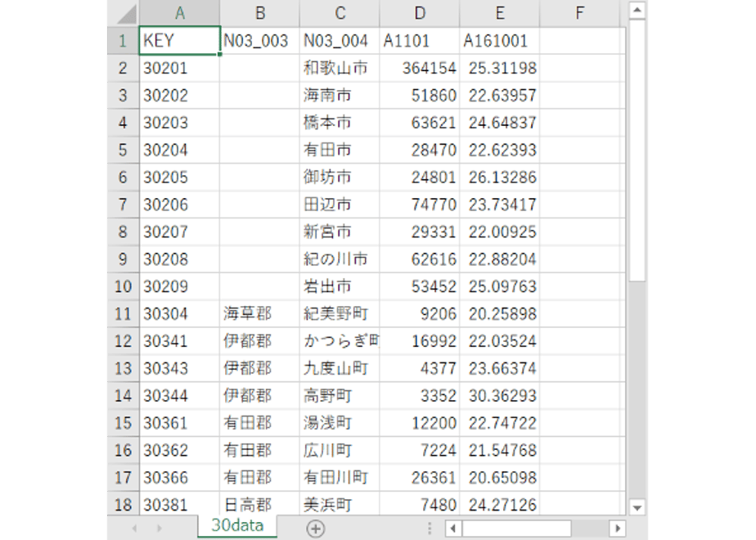This screenshot has height=540, width=756.
Task: Click tab bar resize handle dots
Action: 429,529
